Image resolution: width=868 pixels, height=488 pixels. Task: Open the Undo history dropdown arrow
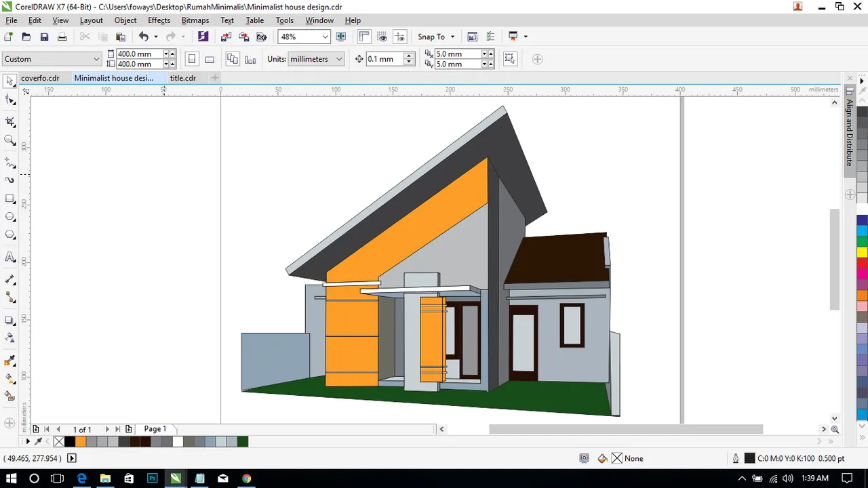[x=156, y=37]
